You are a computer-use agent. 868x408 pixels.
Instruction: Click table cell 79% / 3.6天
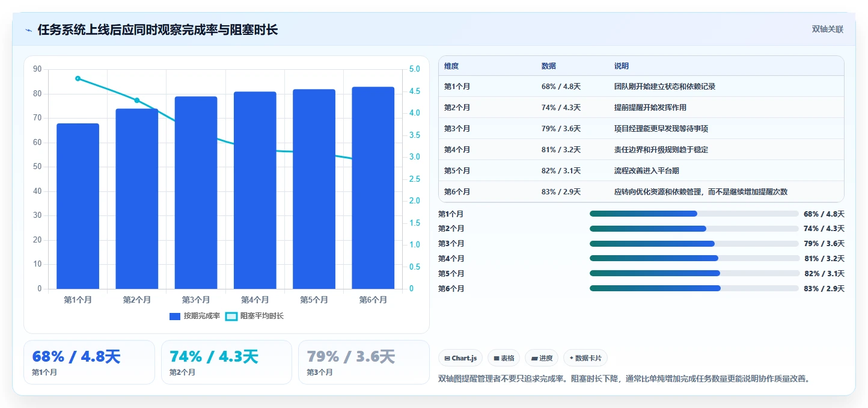[x=561, y=129]
